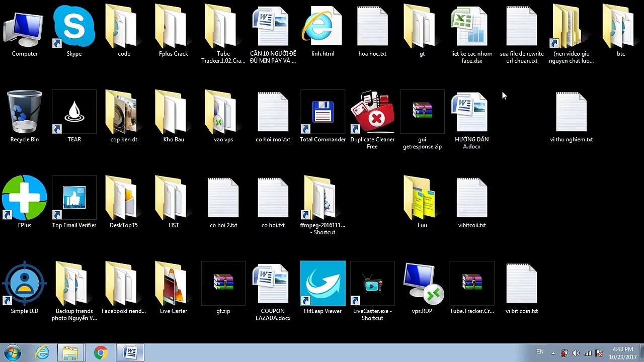The width and height of the screenshot is (644, 362).
Task: Select the Fplus Crack folder
Action: point(174,31)
